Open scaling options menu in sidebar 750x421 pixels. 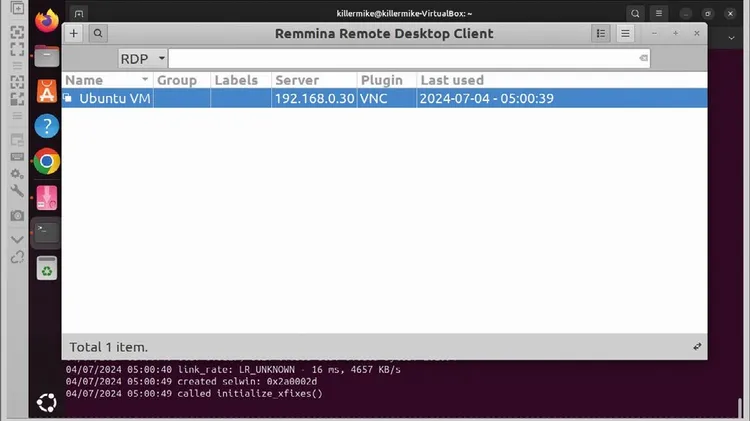click(17, 116)
